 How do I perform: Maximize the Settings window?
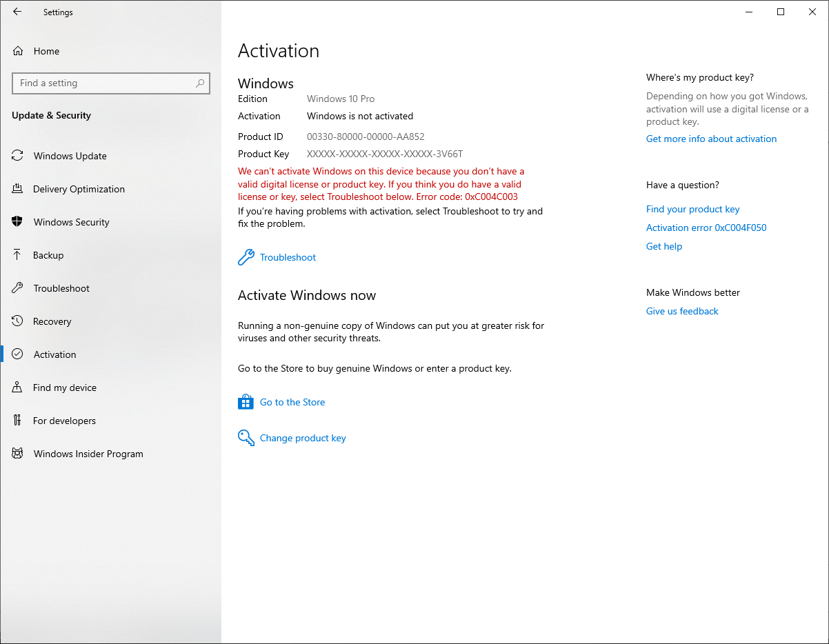click(x=781, y=12)
